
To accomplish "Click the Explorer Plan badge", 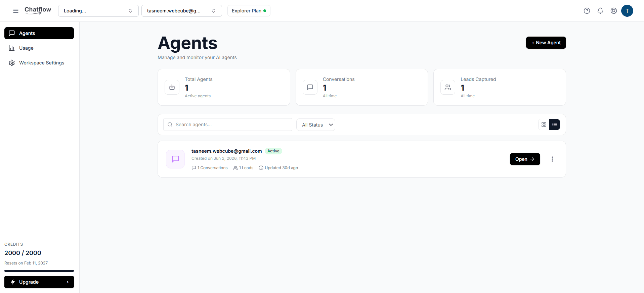I will (249, 11).
